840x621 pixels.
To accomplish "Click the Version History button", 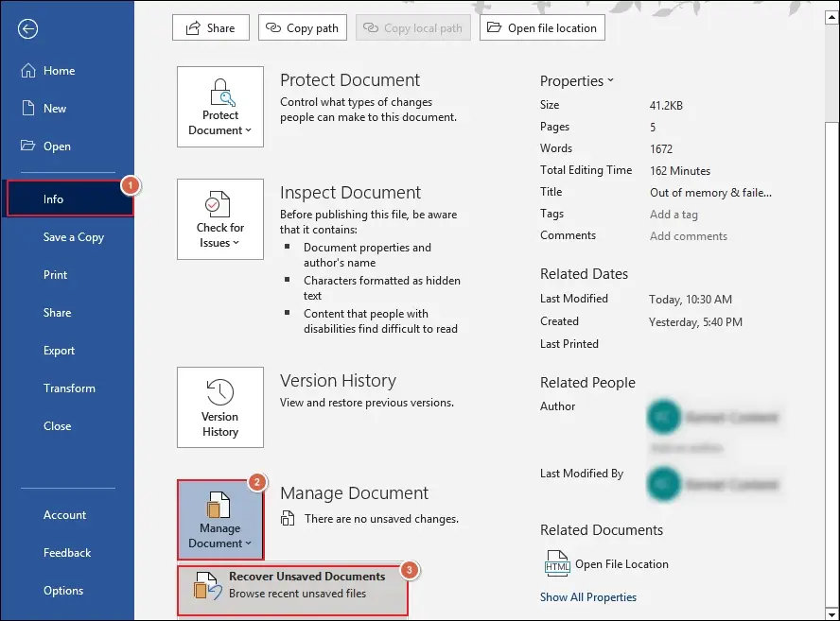I will [x=220, y=407].
